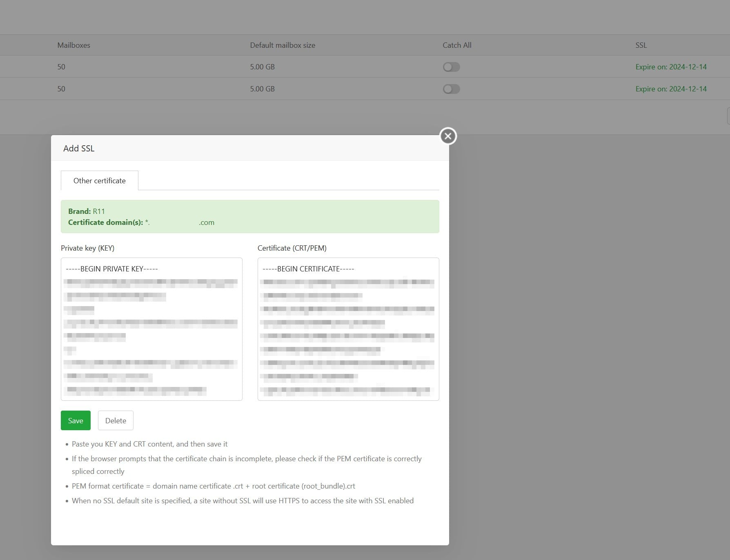Click the SSL column header
The width and height of the screenshot is (730, 560).
click(x=641, y=45)
